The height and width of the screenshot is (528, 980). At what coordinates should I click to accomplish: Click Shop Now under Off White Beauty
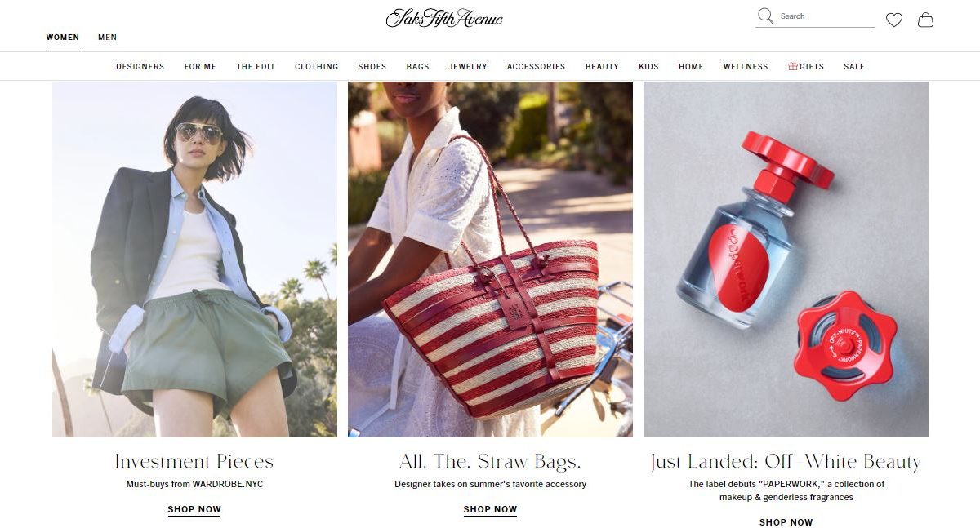click(x=786, y=522)
